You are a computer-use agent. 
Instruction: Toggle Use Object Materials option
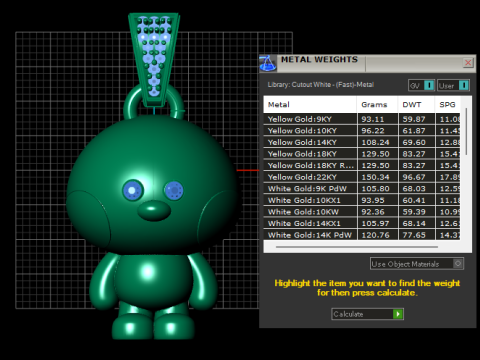click(417, 264)
